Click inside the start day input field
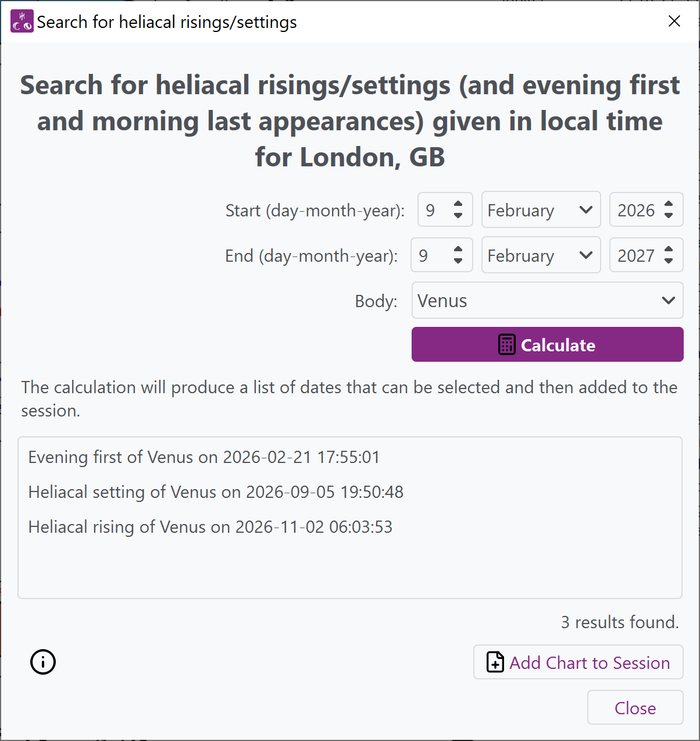The width and height of the screenshot is (700, 741). (x=433, y=209)
